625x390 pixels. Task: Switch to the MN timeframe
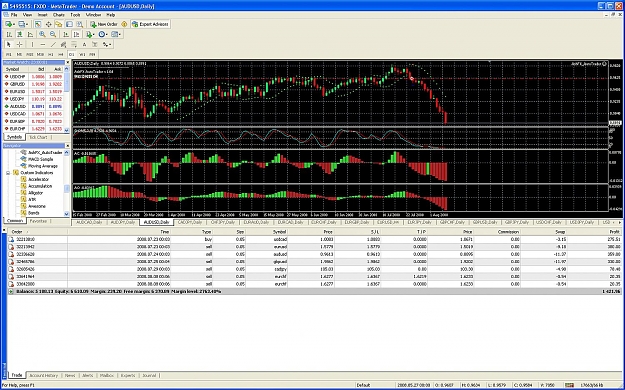click(x=92, y=54)
